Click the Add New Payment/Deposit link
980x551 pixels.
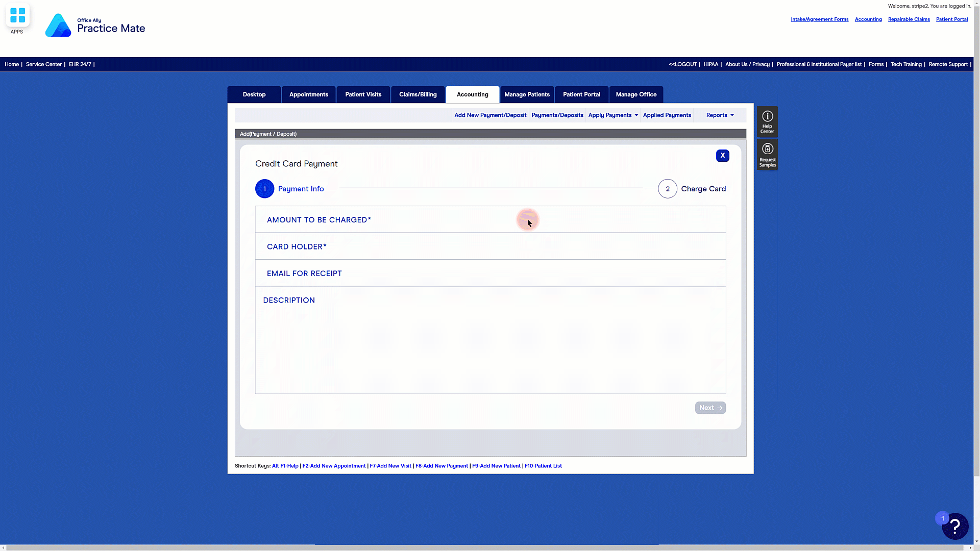(x=490, y=115)
